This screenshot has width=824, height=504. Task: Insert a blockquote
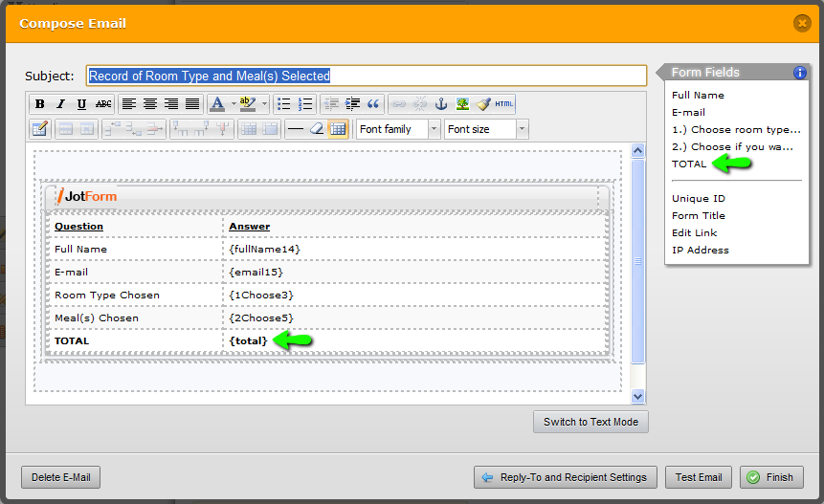(373, 104)
